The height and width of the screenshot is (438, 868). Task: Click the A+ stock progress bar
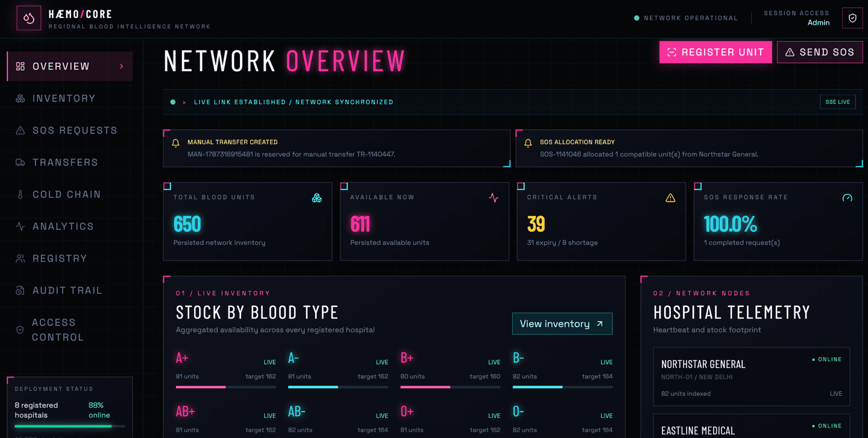coord(226,387)
